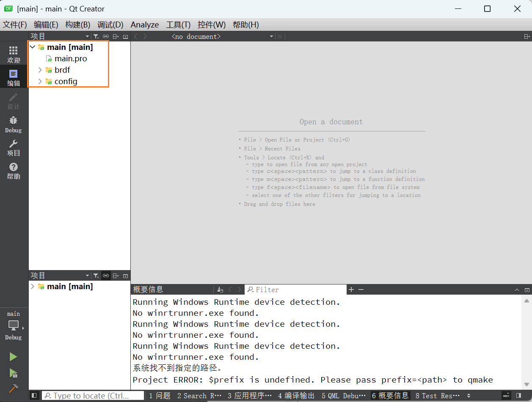Click the Build hammer icon

14,388
